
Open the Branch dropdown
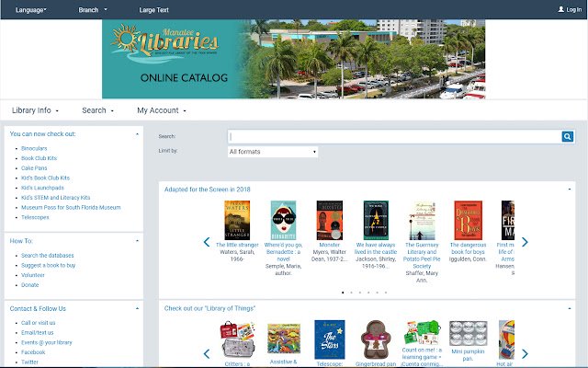click(92, 10)
